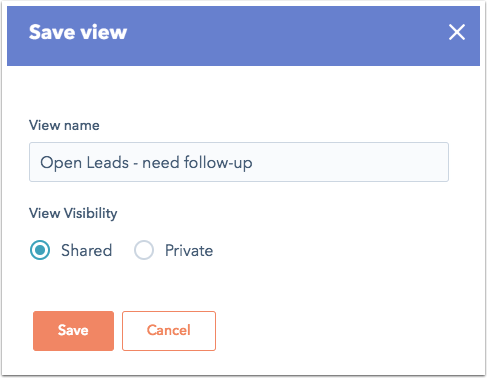
Task: Click the Save button
Action: point(73,331)
